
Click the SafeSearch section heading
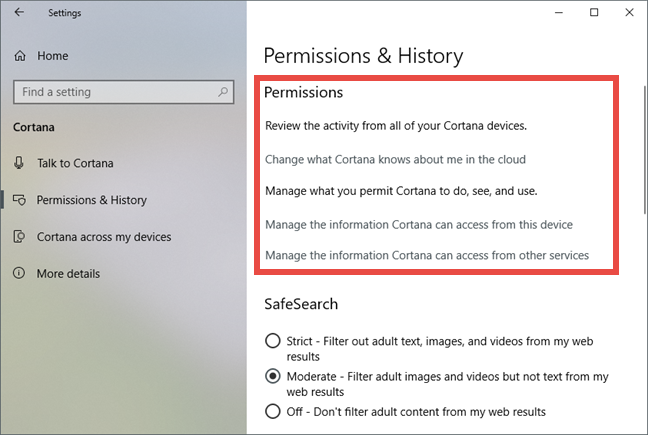click(301, 304)
